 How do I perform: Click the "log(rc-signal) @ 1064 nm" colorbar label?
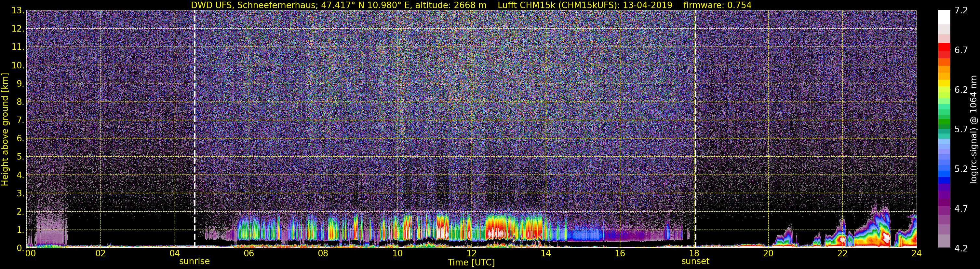(x=973, y=129)
